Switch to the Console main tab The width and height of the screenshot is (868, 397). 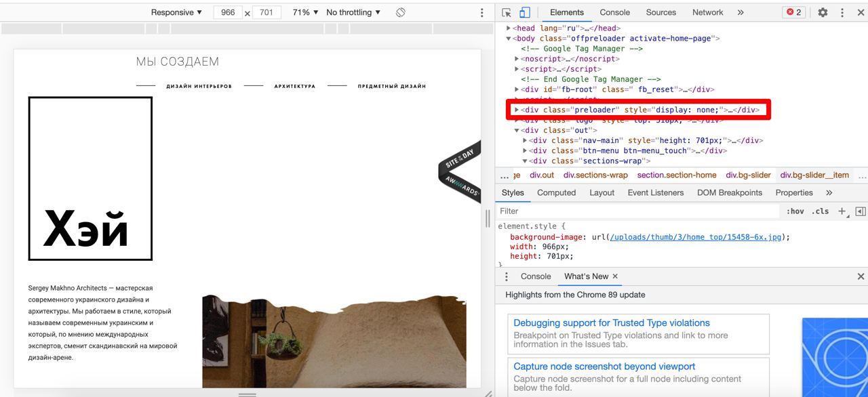tap(614, 12)
